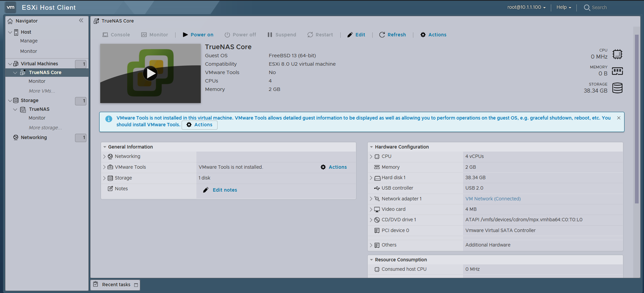The height and width of the screenshot is (293, 644).
Task: Open the root@10.1.1.100 user dropdown
Action: 526,7
